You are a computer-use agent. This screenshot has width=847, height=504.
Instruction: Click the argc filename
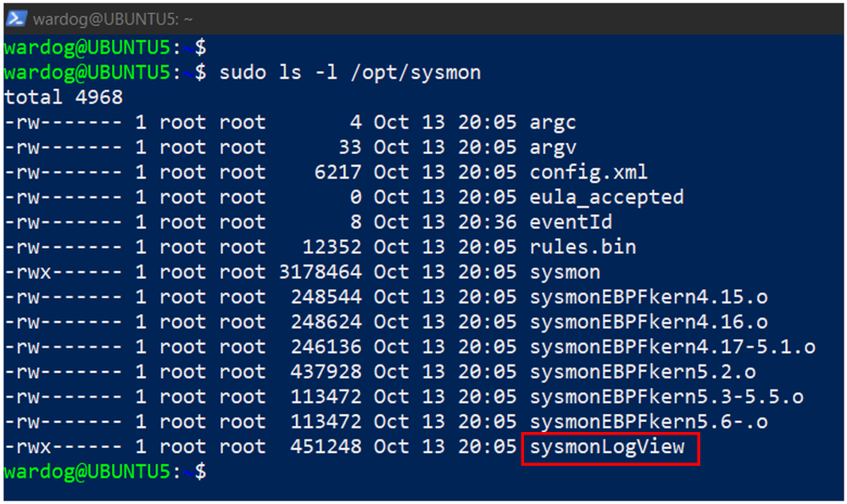point(553,124)
